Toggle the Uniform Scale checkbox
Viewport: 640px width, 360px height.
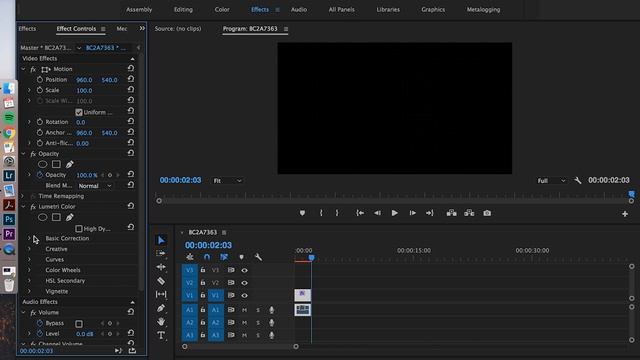coord(79,112)
